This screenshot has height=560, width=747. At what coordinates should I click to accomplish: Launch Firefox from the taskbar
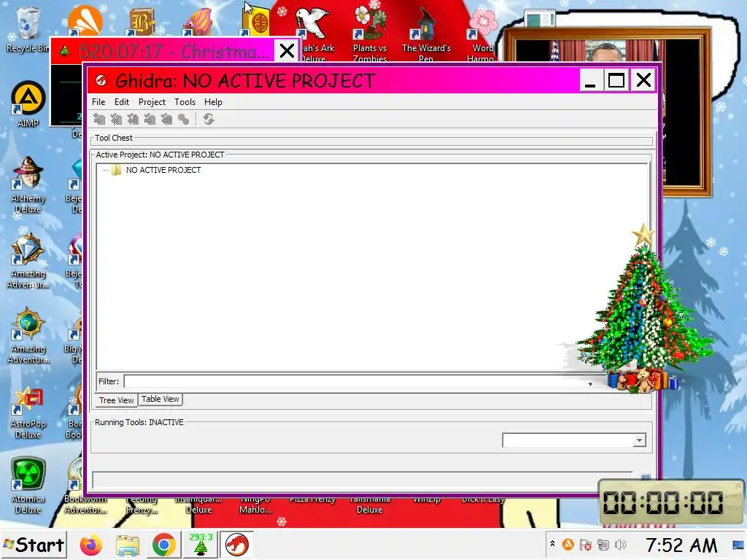click(x=91, y=545)
